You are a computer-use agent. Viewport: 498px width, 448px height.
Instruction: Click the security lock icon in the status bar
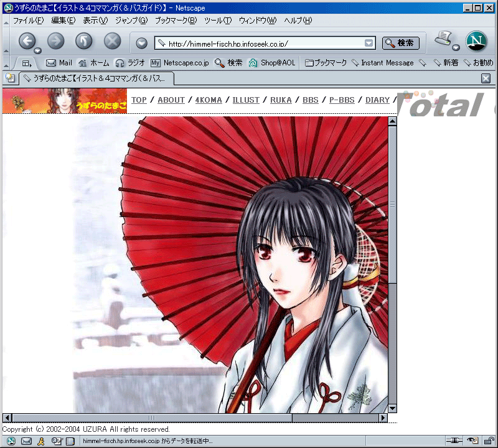(x=489, y=441)
